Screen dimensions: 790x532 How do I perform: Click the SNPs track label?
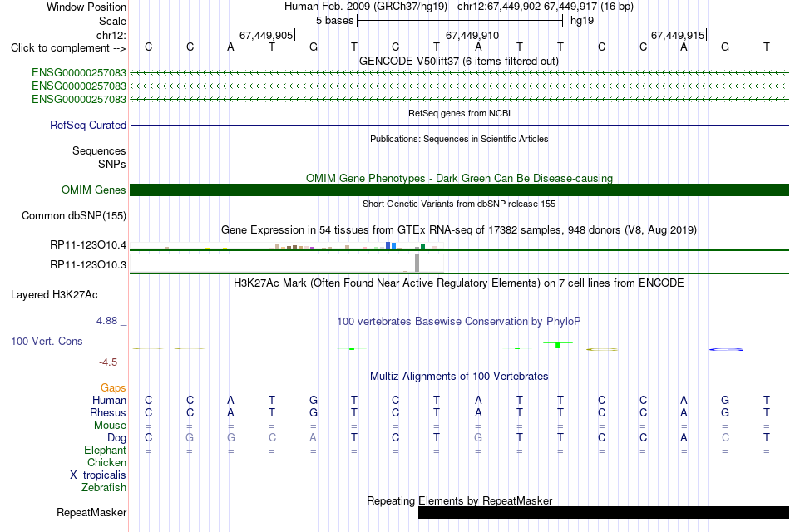[112, 164]
